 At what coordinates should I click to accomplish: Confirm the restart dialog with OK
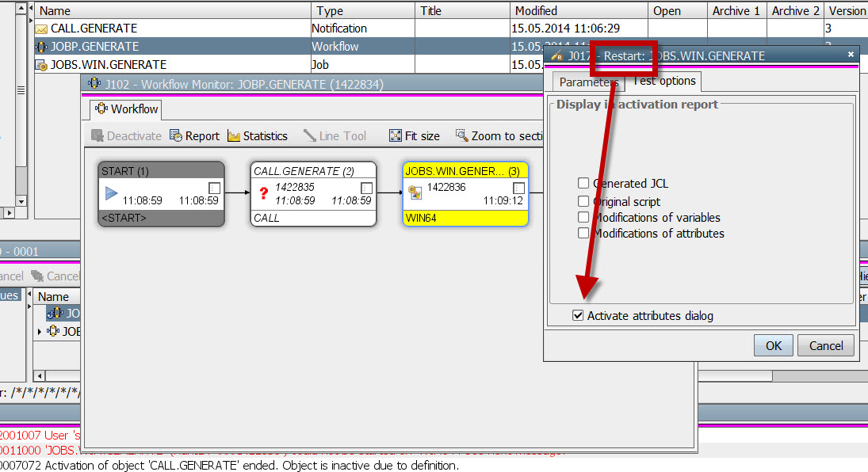coord(773,345)
